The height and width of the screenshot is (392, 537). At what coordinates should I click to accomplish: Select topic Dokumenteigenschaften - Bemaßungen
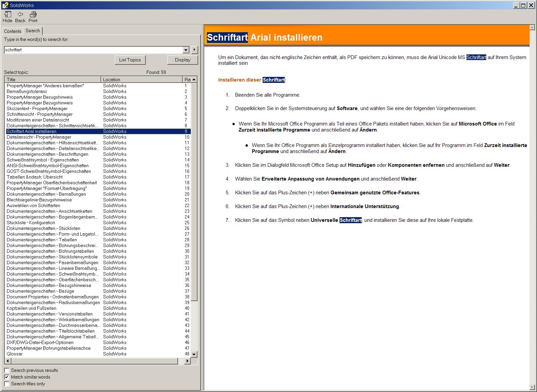(98, 194)
